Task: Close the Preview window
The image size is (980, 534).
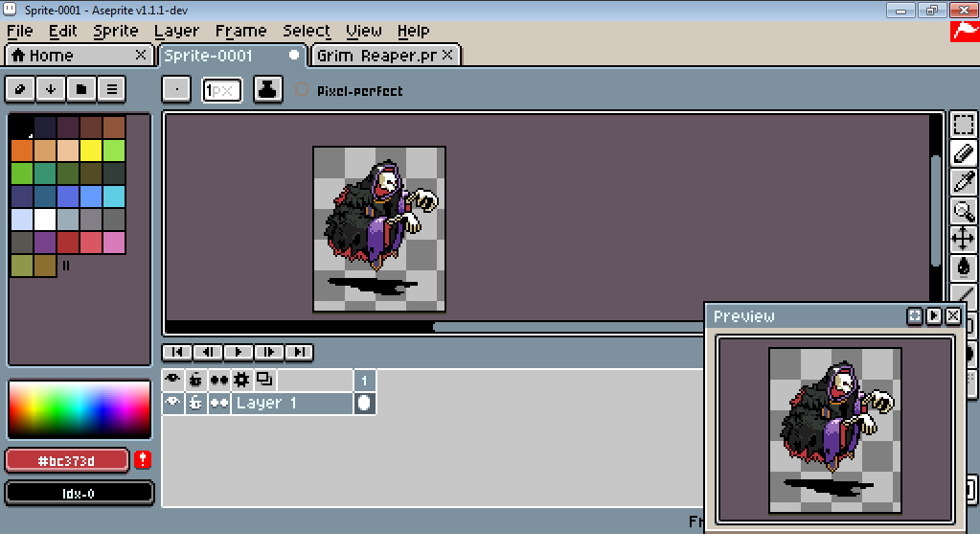Action: coord(953,315)
